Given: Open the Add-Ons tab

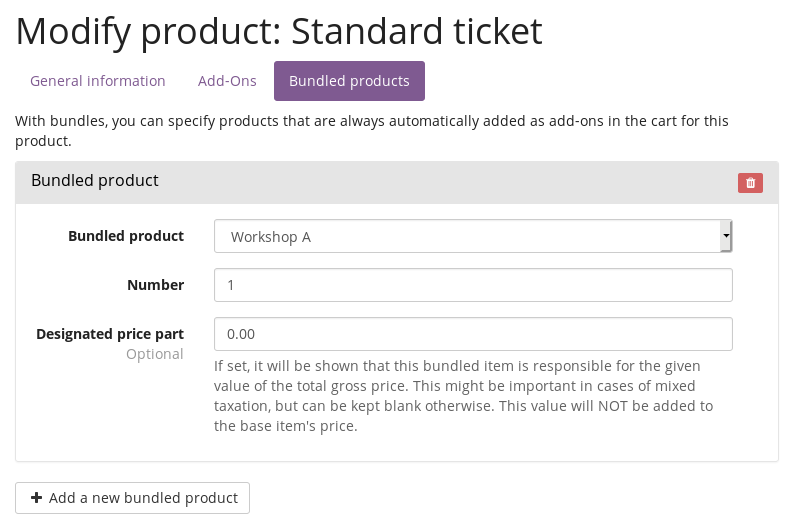Looking at the screenshot, I should click(x=227, y=81).
